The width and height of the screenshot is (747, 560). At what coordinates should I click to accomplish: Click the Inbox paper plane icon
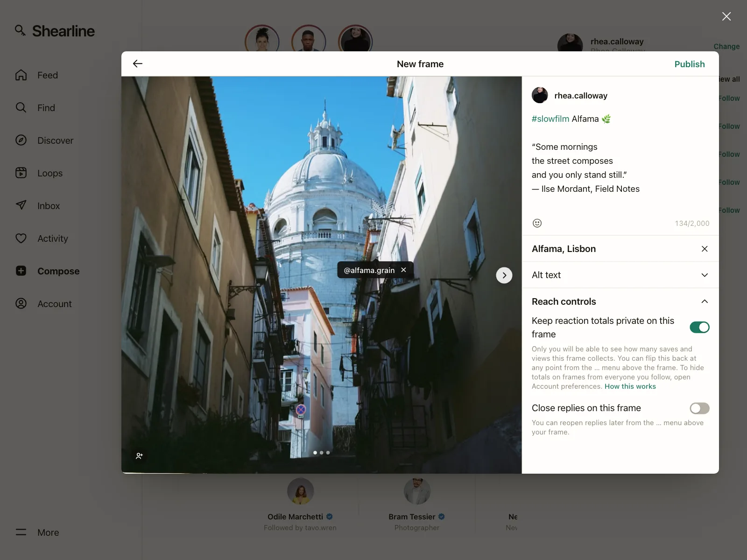21,205
